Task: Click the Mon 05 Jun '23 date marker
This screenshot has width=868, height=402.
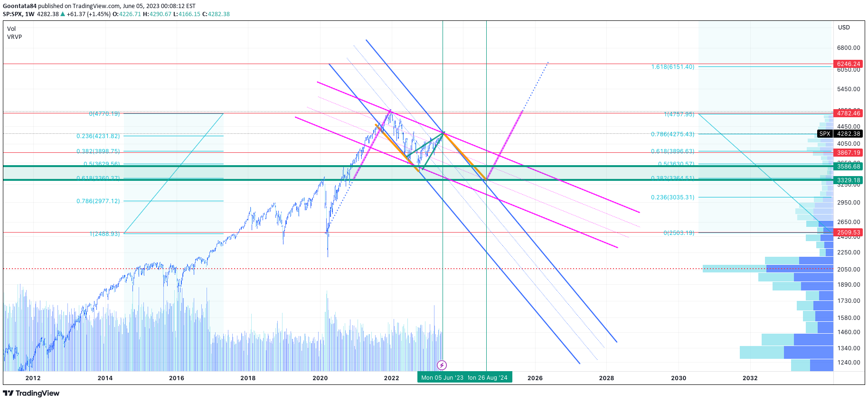Action: [442, 378]
